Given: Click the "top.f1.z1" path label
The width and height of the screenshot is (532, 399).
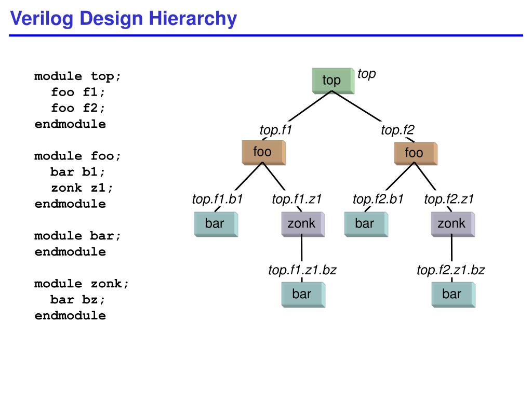Looking at the screenshot, I should tap(297, 199).
